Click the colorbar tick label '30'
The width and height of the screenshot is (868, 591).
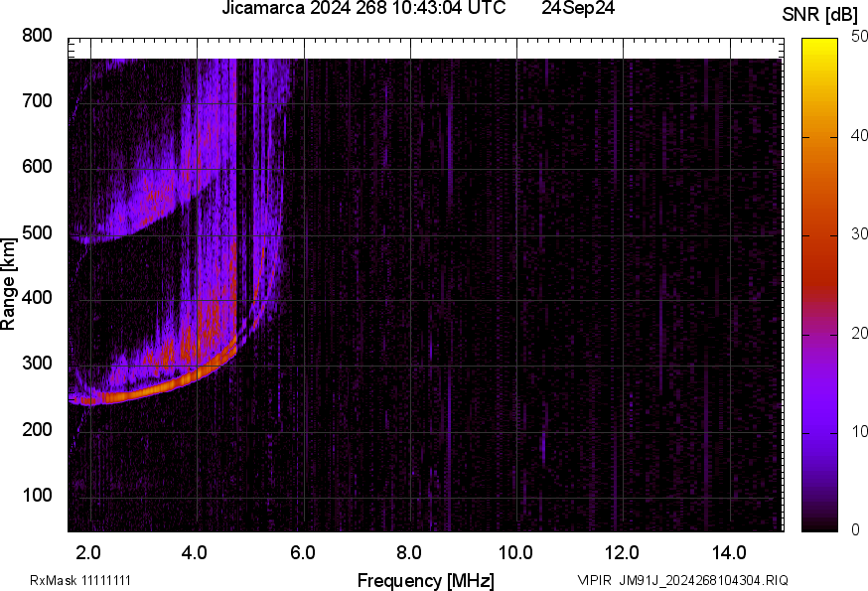click(859, 233)
